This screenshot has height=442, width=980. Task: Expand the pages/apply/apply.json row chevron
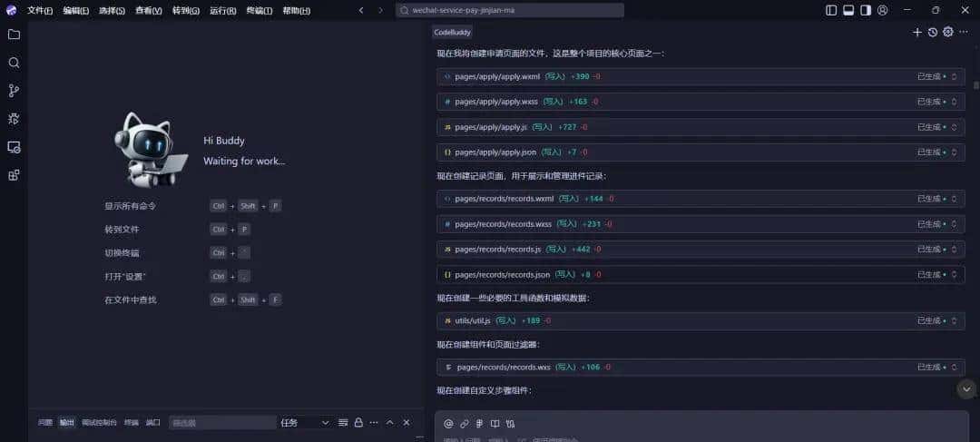[954, 152]
